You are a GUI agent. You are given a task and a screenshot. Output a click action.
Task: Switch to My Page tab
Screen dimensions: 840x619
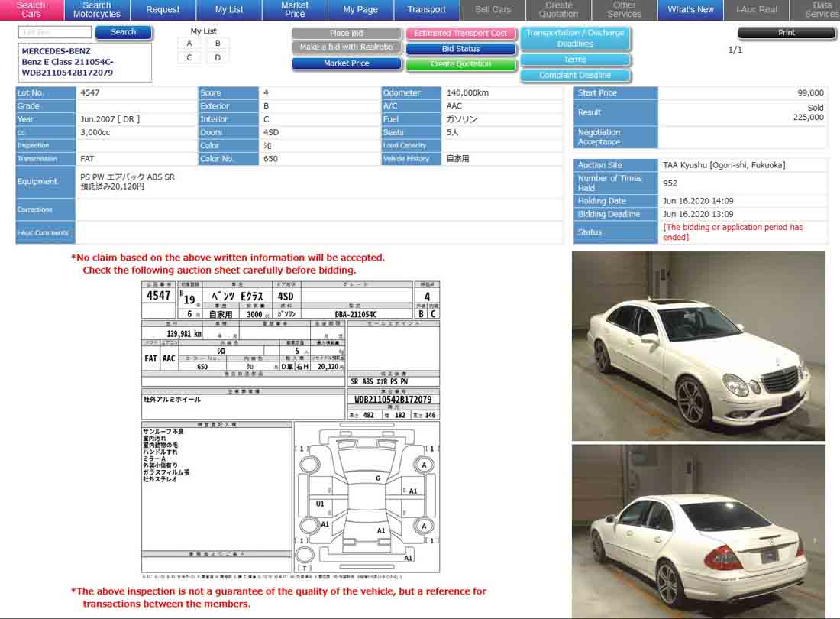point(360,10)
